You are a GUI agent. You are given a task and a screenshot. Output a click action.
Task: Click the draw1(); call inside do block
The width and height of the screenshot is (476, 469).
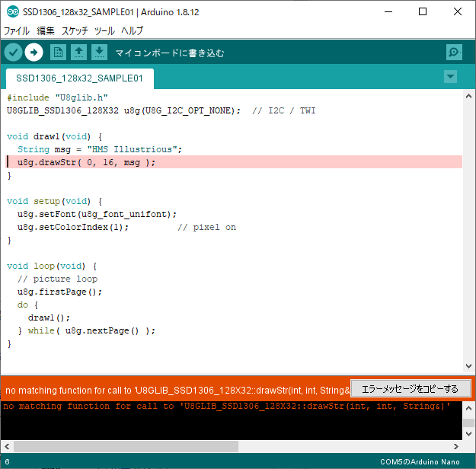coord(49,317)
